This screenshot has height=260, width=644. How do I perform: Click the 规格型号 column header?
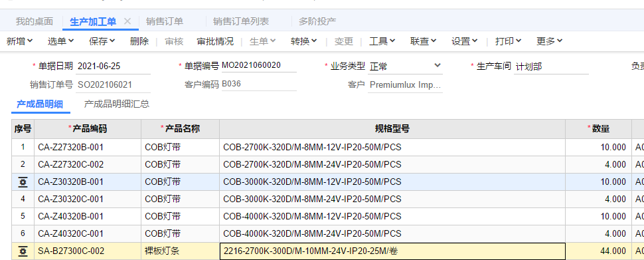392,129
